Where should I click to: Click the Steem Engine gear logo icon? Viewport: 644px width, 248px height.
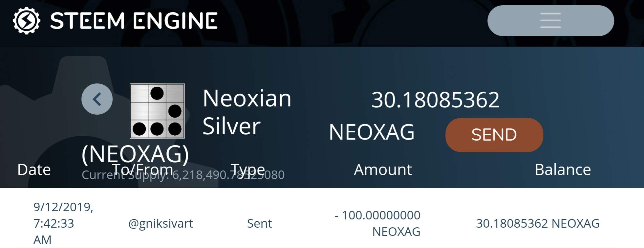click(26, 21)
